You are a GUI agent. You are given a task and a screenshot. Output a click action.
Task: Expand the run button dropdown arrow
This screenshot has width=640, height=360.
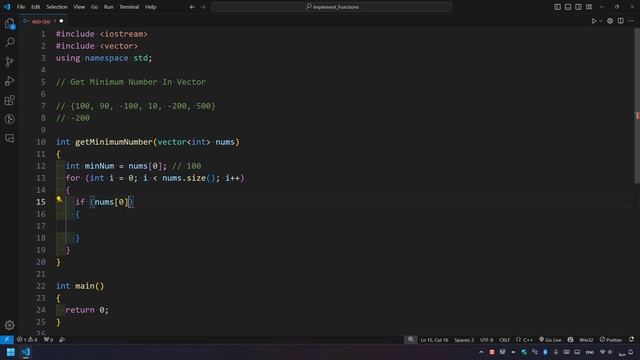tap(600, 21)
